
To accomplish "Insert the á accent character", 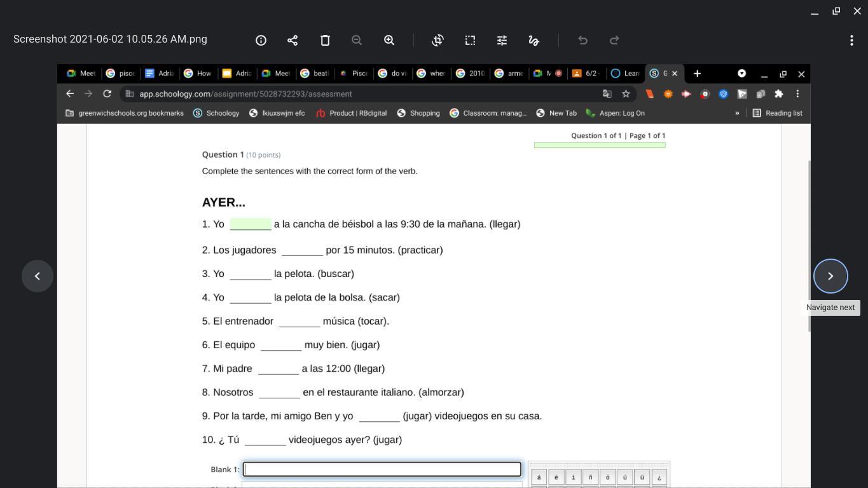I will (x=539, y=477).
